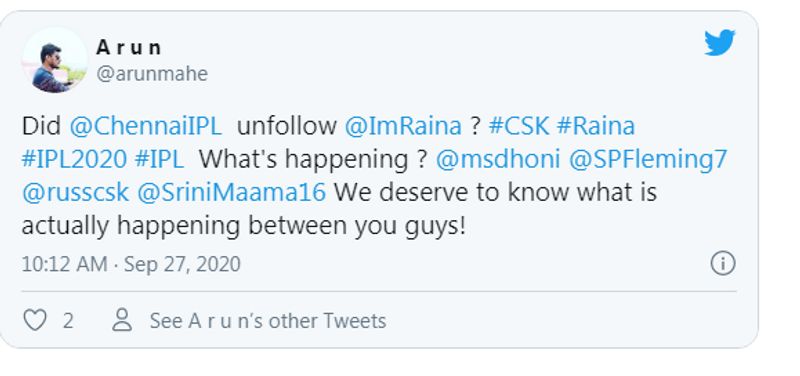This screenshot has width=800, height=376.
Task: Open Arun's profile picture
Action: (x=54, y=60)
